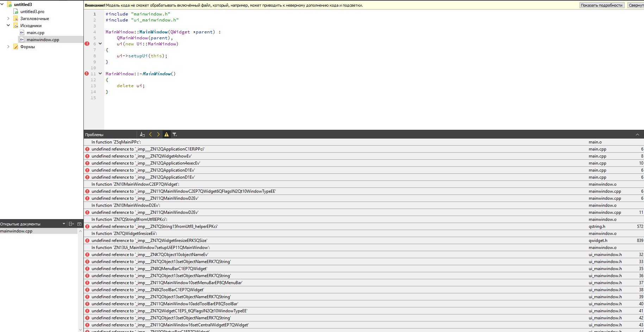The image size is (644, 332).
Task: Expand the Заголовочные folder
Action: (x=8, y=19)
